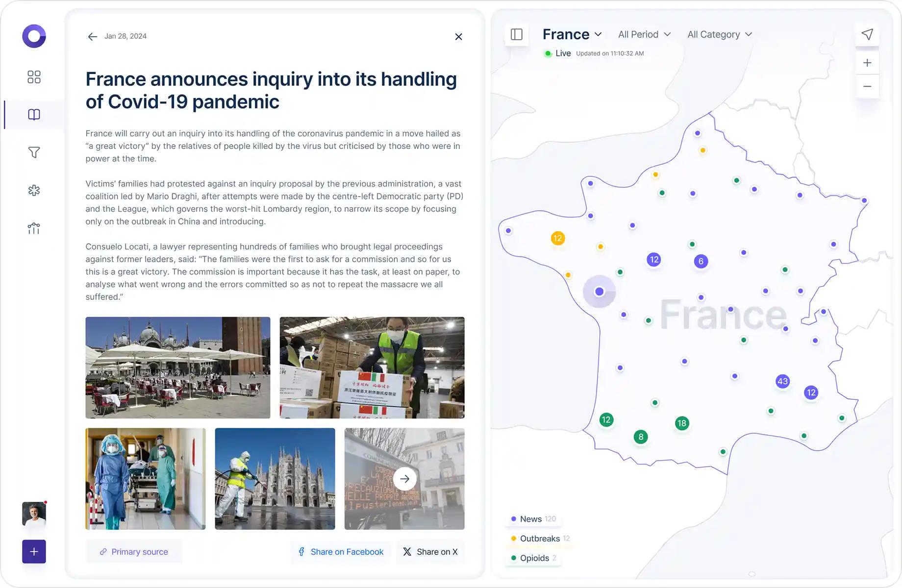Click the location arrow navigate icon
902x588 pixels.
point(867,34)
